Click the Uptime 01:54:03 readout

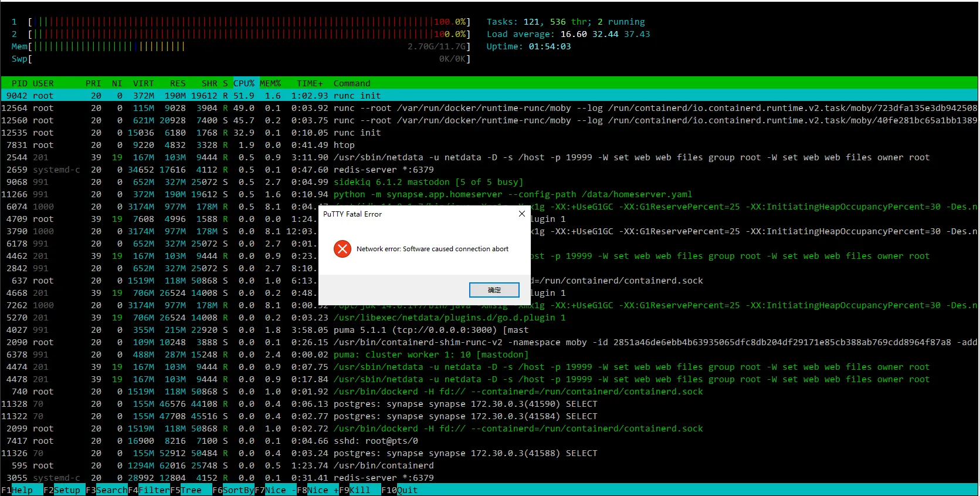(x=528, y=46)
